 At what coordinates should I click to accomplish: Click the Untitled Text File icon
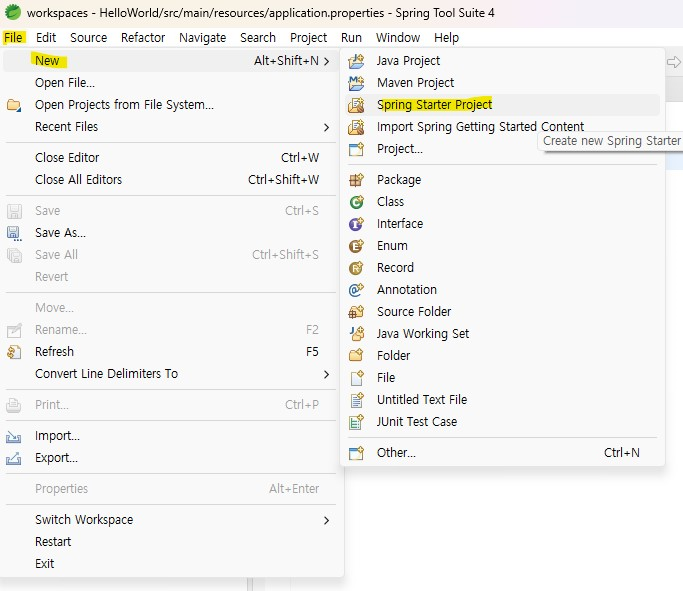click(357, 400)
